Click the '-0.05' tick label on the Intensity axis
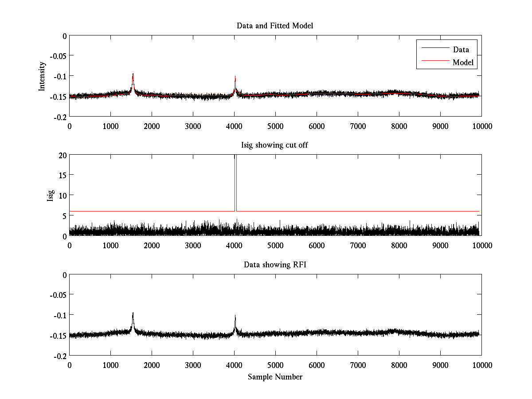Image resolution: width=532 pixels, height=399 pixels. tap(58, 56)
